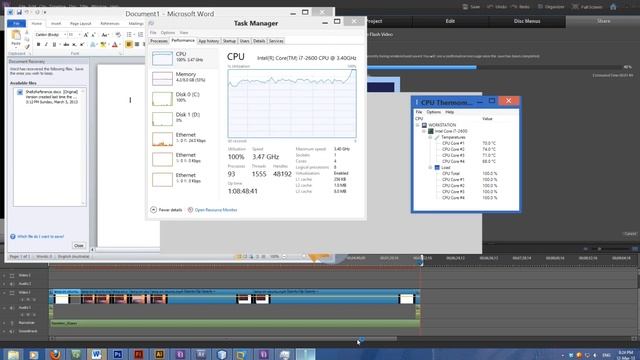Click the Firefox icon in the taskbar
This screenshot has height=360, width=640.
(55, 354)
